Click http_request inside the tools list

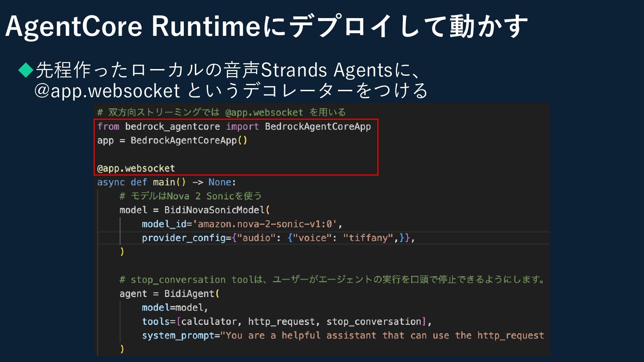click(x=281, y=322)
